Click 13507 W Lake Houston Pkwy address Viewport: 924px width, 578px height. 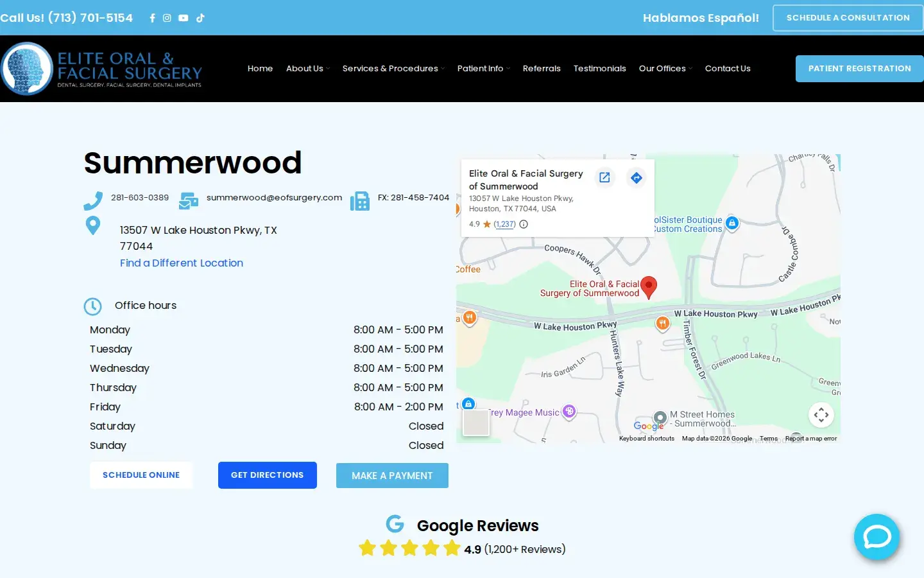click(198, 238)
